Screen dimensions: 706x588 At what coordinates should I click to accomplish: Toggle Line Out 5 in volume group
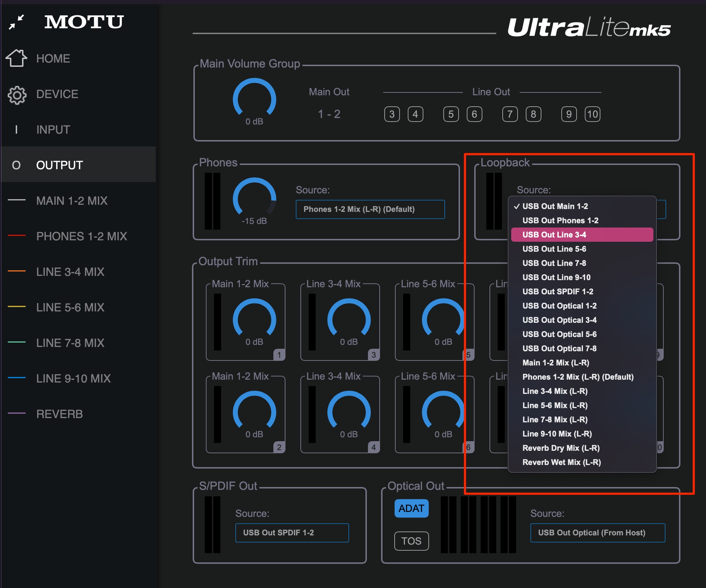pyautogui.click(x=451, y=114)
